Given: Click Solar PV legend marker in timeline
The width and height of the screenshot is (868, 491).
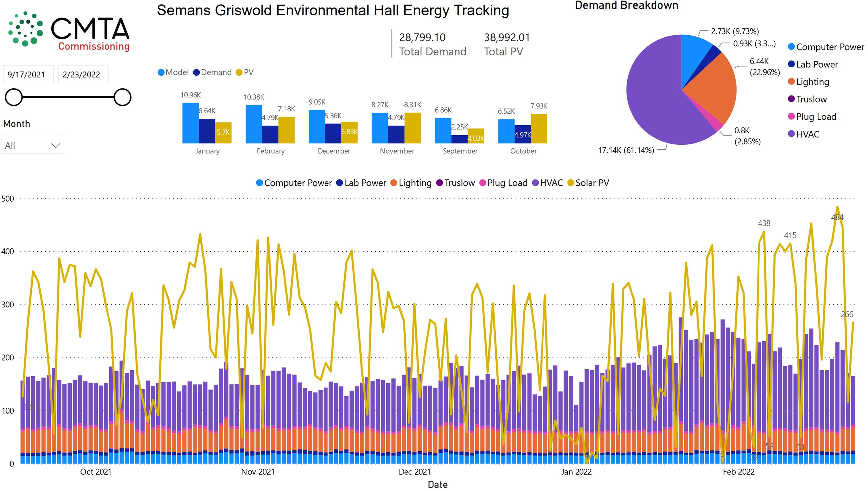Looking at the screenshot, I should pos(571,183).
